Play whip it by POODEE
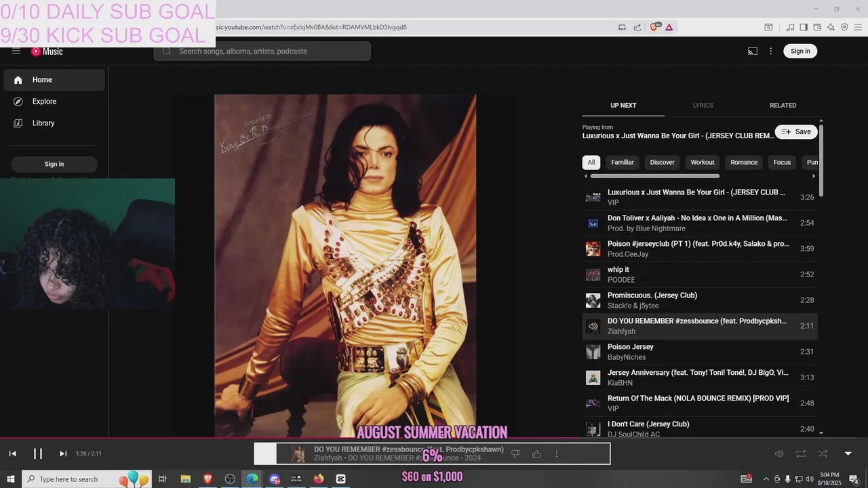 click(x=700, y=274)
